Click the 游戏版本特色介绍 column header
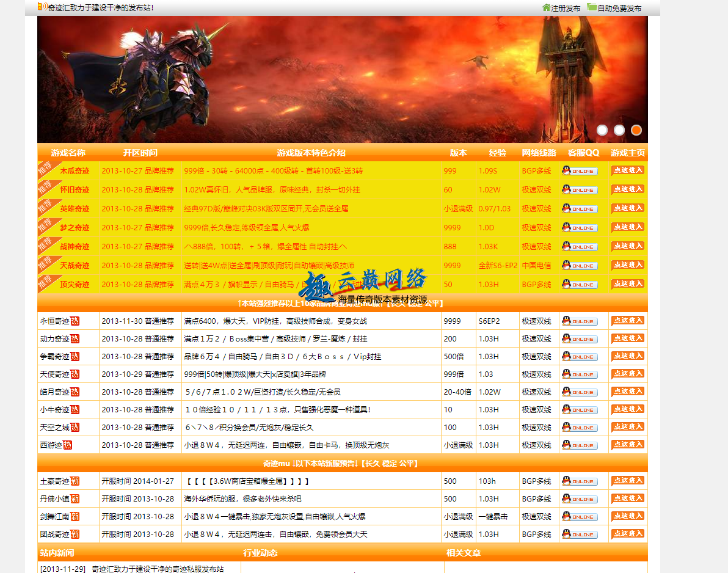Screen dimensions: 728x573 pyautogui.click(x=311, y=153)
